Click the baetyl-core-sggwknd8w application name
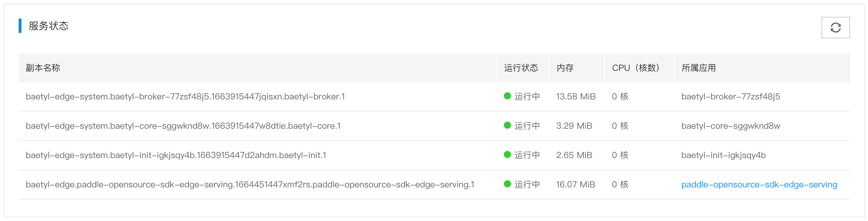Screen dimensions: 868x221 tap(730, 126)
